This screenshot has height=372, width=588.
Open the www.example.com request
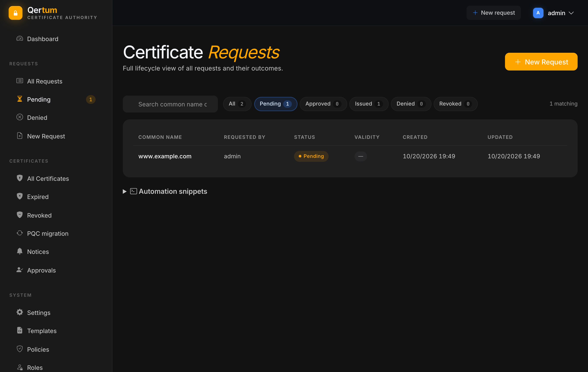point(165,156)
